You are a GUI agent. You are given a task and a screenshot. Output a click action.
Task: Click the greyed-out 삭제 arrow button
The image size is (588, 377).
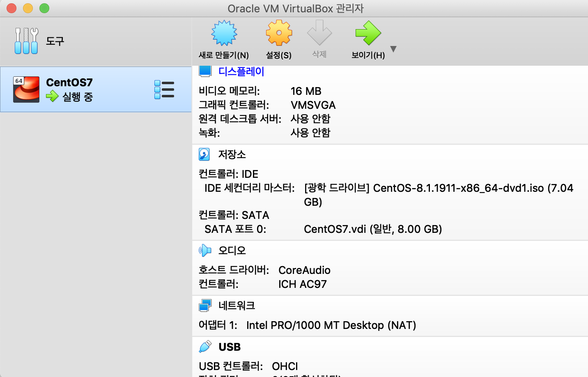point(319,40)
